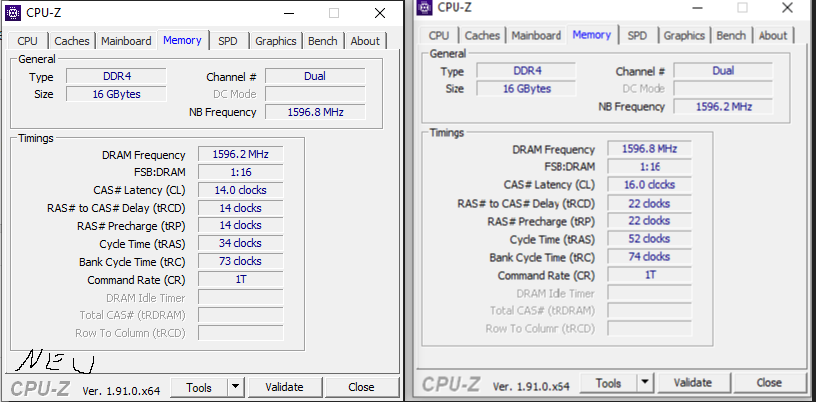Open the About tab in the right window
Screen dimensions: 816x402
coord(773,35)
